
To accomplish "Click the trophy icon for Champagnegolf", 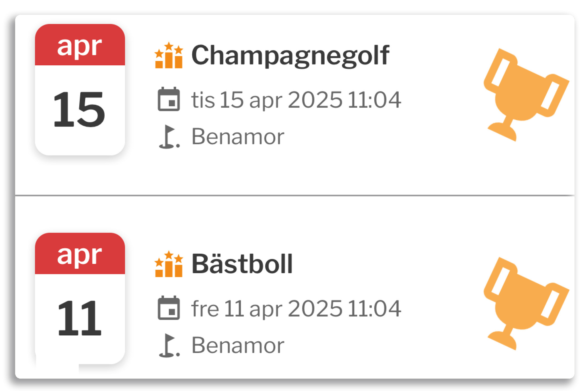I will click(526, 95).
